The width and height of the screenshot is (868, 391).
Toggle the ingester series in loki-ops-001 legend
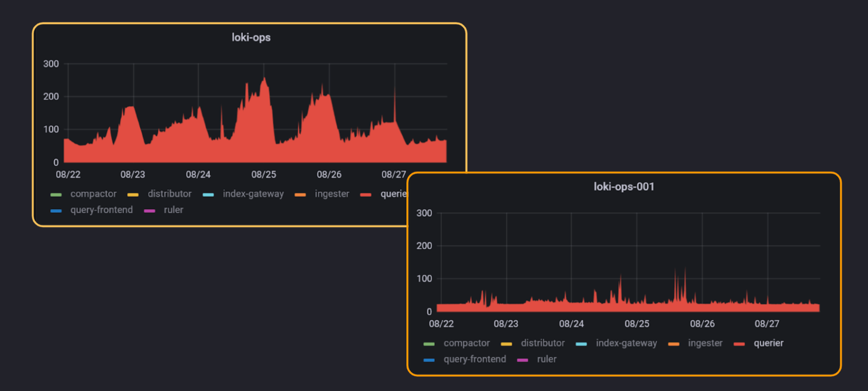pos(705,343)
